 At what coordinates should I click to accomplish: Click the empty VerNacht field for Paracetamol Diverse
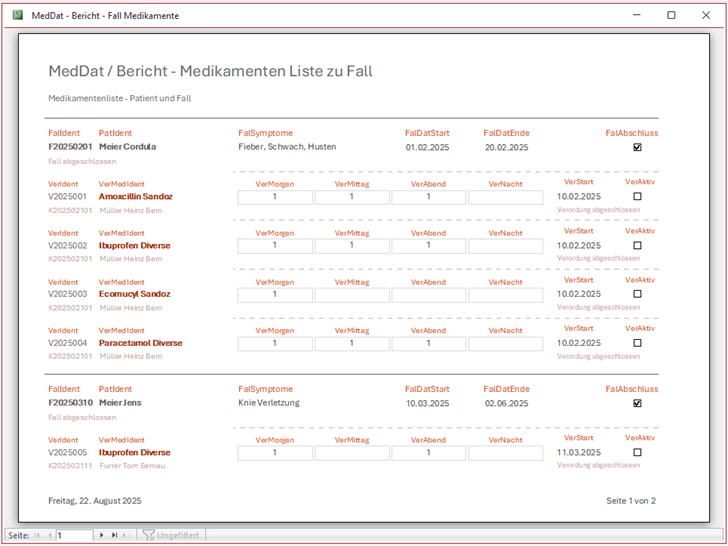pyautogui.click(x=505, y=343)
